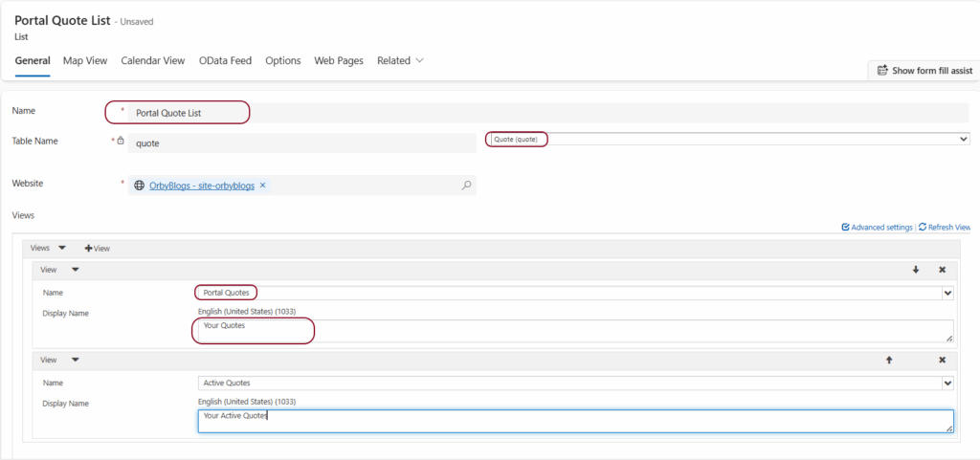Click the Website lookup search icon
The height and width of the screenshot is (460, 980).
[x=466, y=186]
